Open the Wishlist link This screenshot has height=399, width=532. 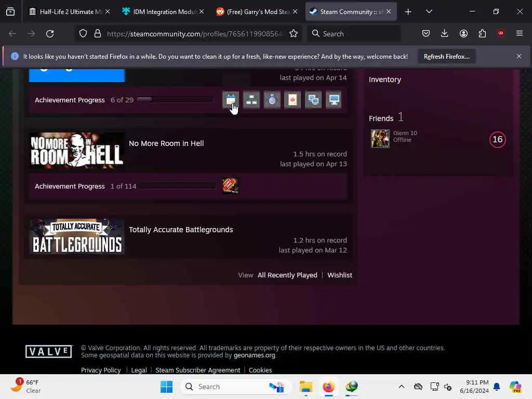click(x=340, y=275)
